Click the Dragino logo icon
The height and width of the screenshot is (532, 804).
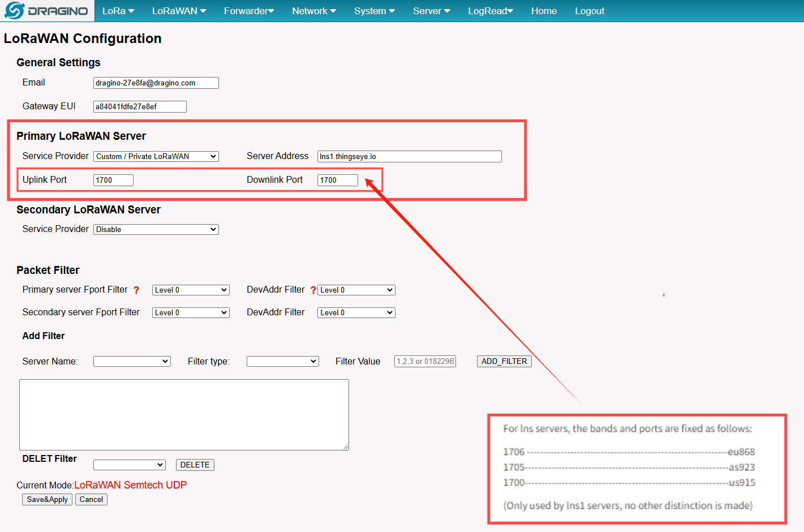pyautogui.click(x=15, y=11)
